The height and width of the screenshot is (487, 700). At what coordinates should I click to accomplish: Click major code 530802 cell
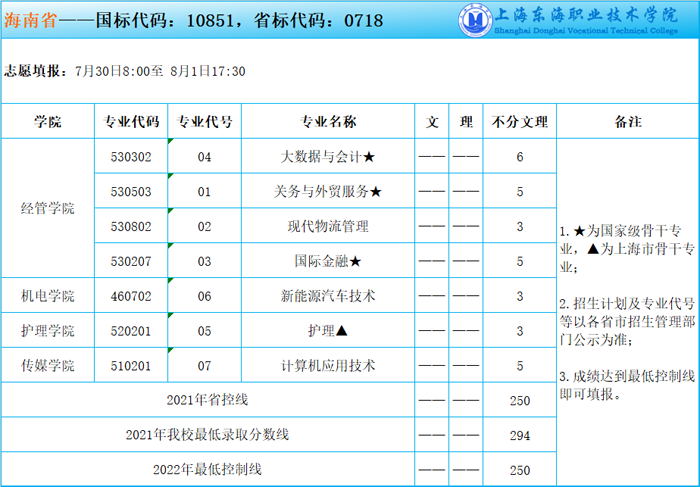click(x=131, y=226)
